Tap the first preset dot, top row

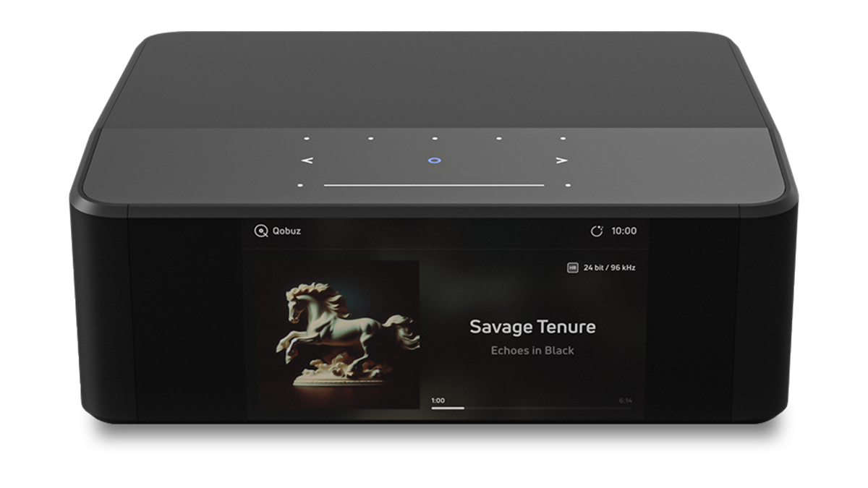(306, 138)
